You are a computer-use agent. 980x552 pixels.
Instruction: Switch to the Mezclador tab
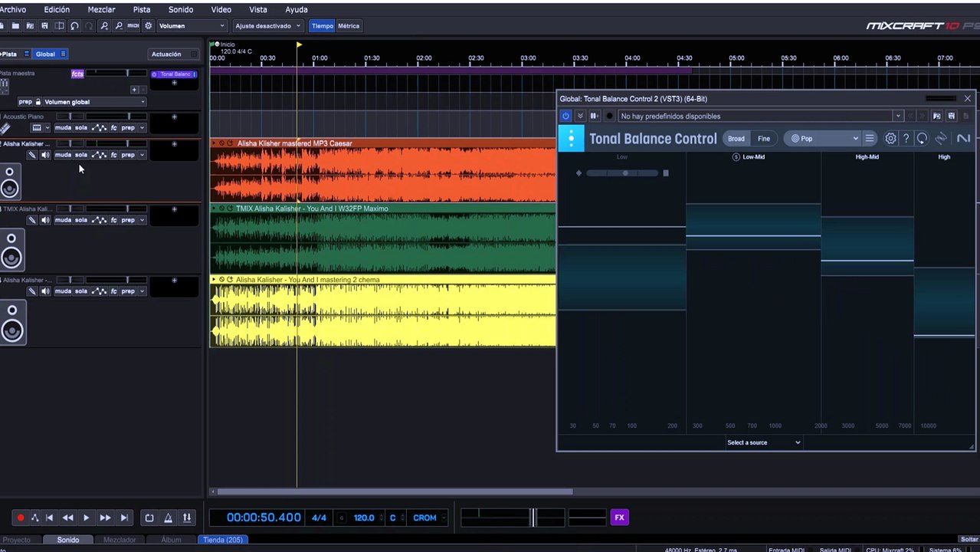pos(120,540)
